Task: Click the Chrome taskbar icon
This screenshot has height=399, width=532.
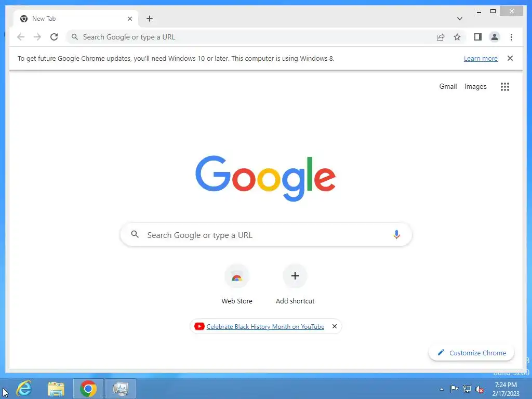Action: point(88,389)
